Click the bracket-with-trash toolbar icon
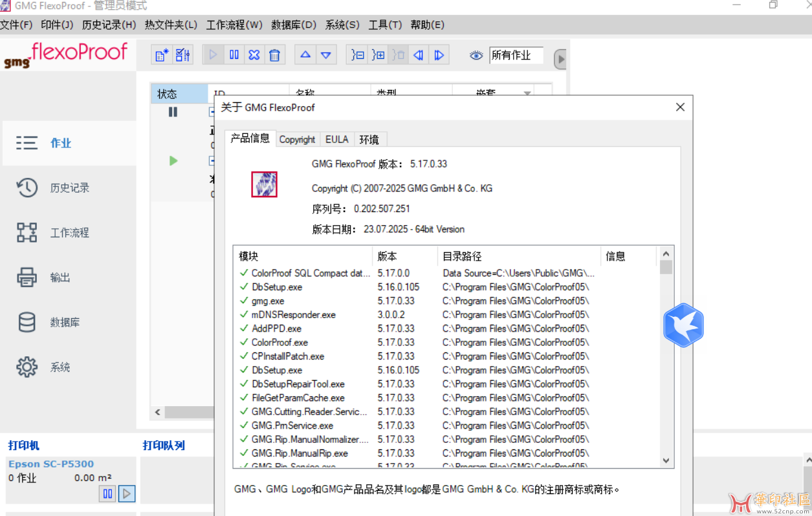Image resolution: width=812 pixels, height=516 pixels. 399,55
